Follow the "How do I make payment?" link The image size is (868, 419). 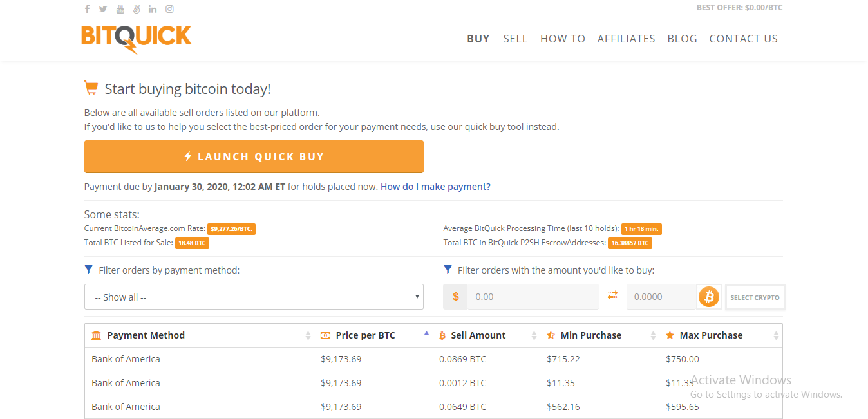[435, 187]
